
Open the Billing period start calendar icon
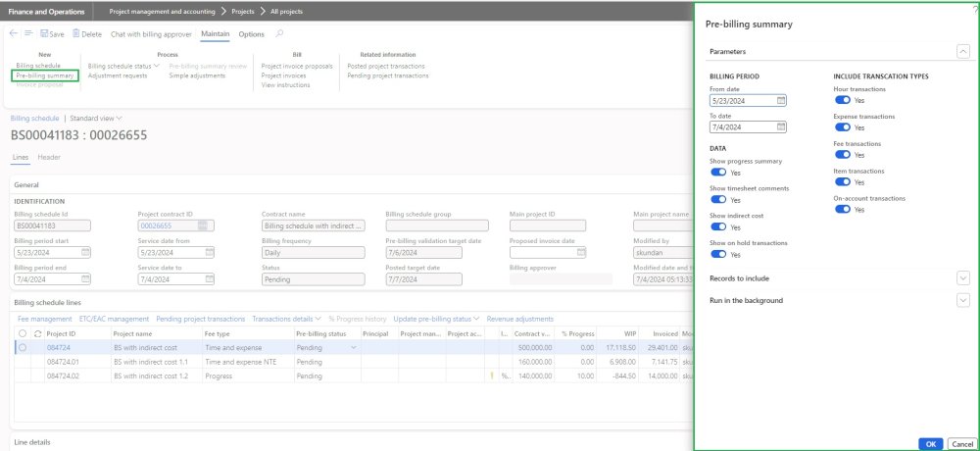[85, 252]
